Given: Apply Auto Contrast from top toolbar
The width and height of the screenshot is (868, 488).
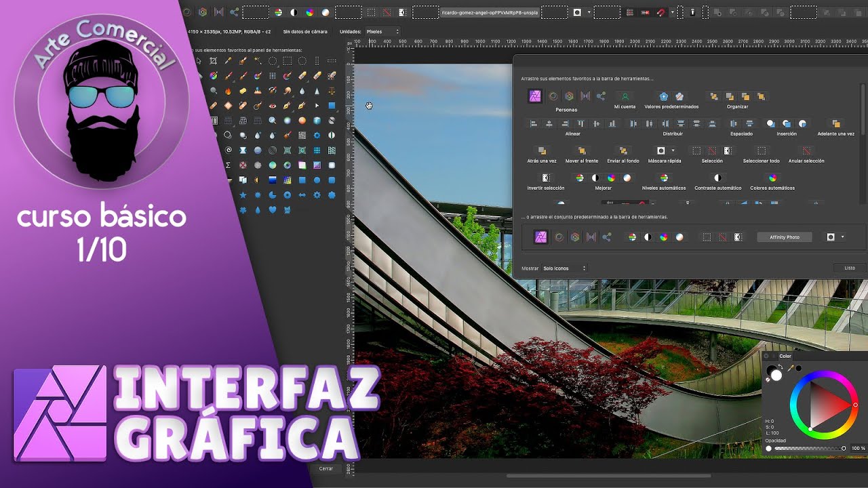Looking at the screenshot, I should coord(294,12).
